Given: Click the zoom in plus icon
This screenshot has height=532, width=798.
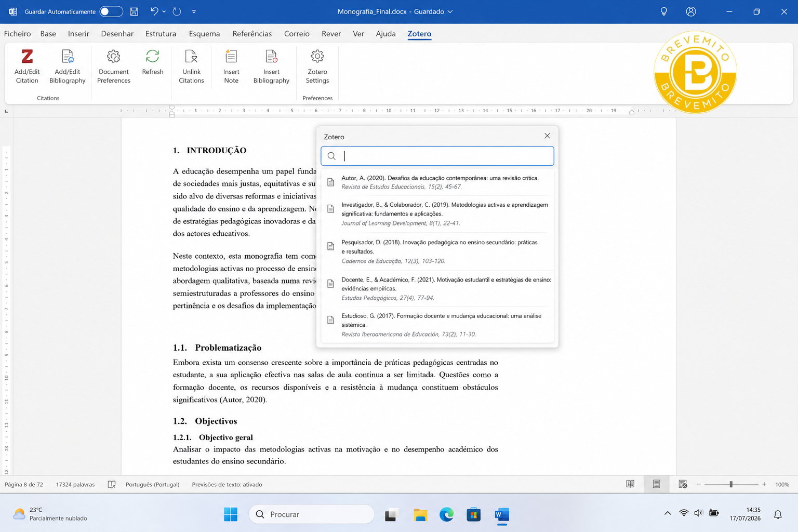Looking at the screenshot, I should click(764, 484).
